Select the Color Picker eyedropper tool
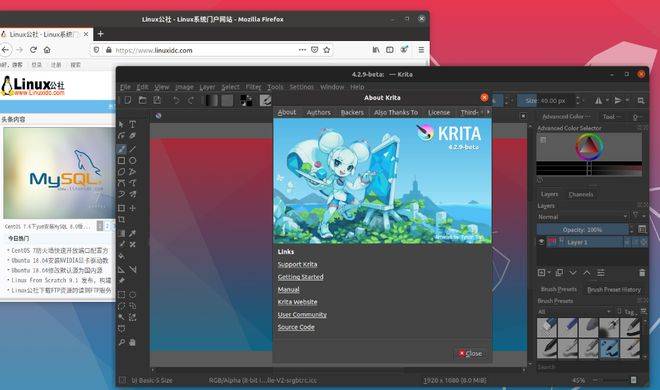 pos(133,233)
